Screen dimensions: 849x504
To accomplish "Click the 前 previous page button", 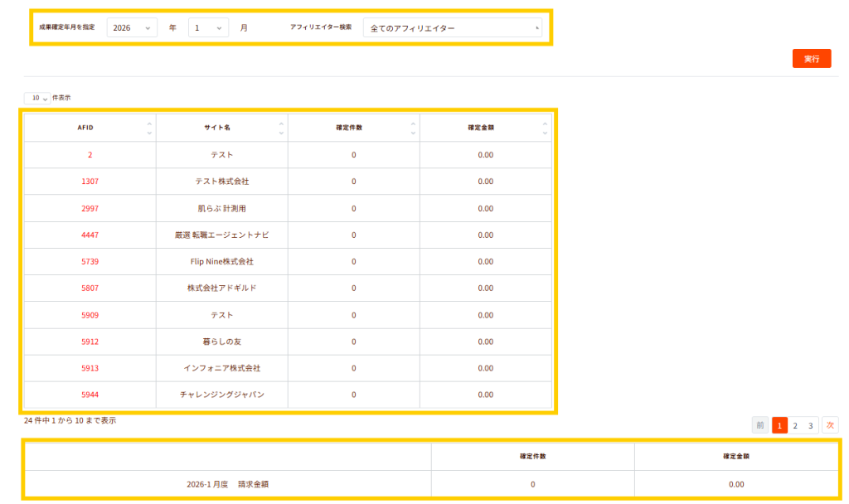I will [x=760, y=425].
